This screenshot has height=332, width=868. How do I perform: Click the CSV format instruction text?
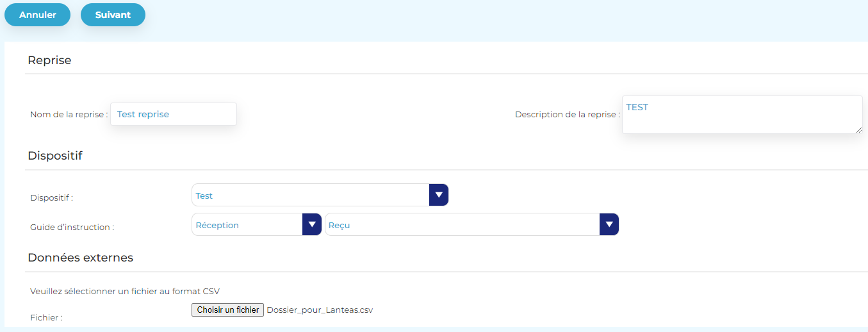[x=125, y=291]
